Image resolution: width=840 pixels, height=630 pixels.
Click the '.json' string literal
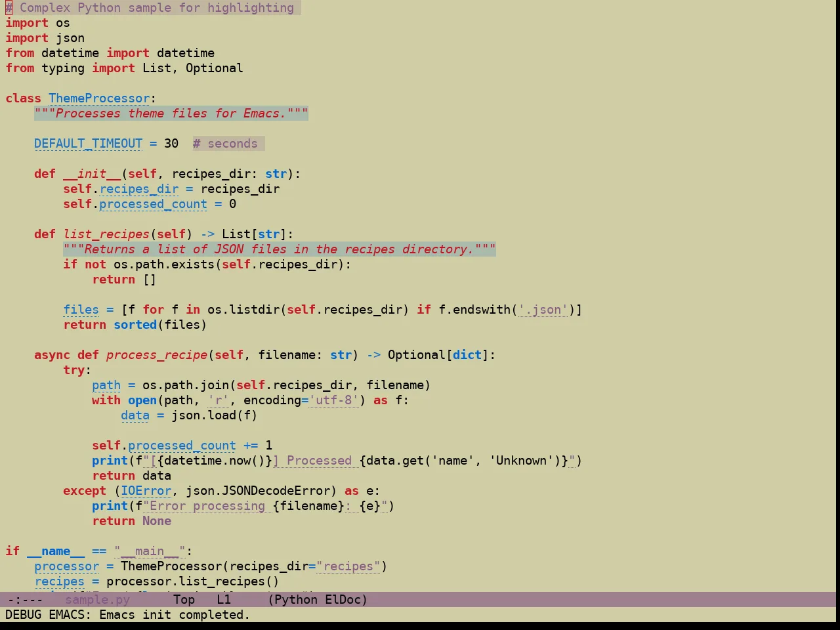543,310
